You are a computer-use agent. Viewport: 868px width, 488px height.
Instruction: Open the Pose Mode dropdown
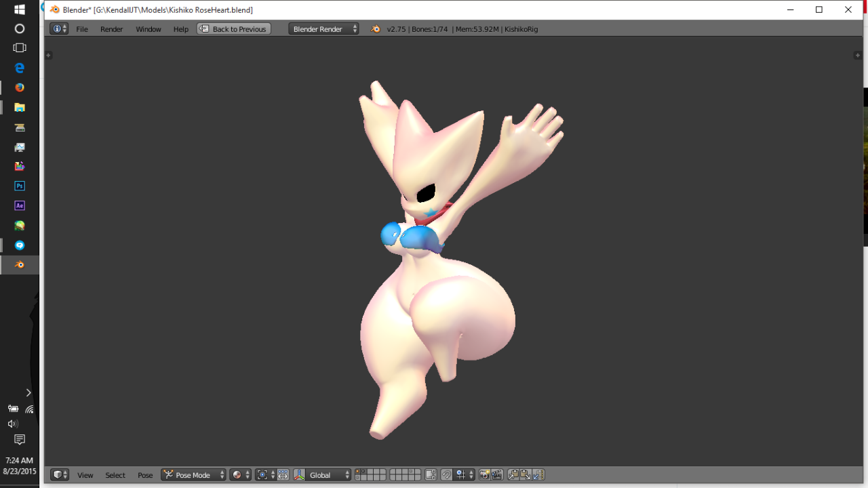[x=193, y=475]
